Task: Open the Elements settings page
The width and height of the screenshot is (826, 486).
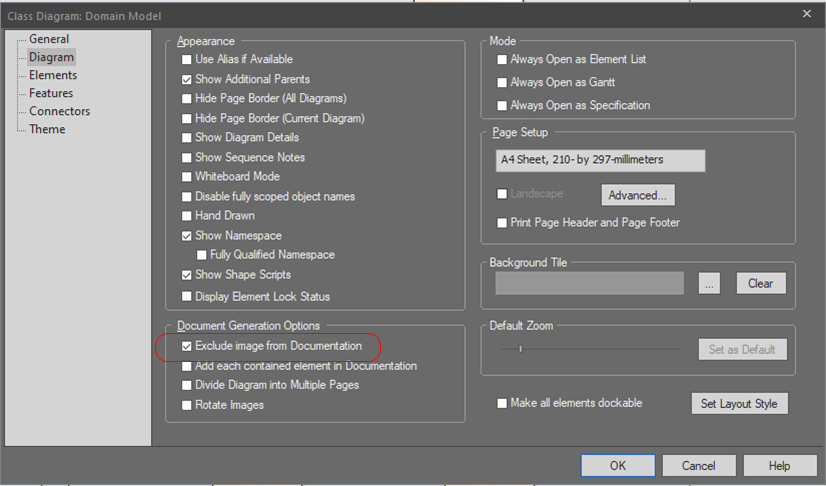Action: 53,75
